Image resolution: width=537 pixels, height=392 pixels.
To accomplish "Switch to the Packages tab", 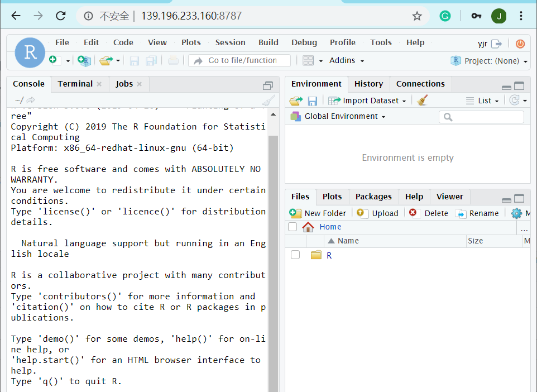I will point(373,197).
